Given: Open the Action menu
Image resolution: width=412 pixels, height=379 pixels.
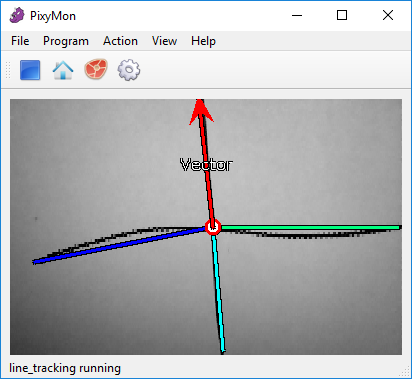Looking at the screenshot, I should click(x=120, y=41).
